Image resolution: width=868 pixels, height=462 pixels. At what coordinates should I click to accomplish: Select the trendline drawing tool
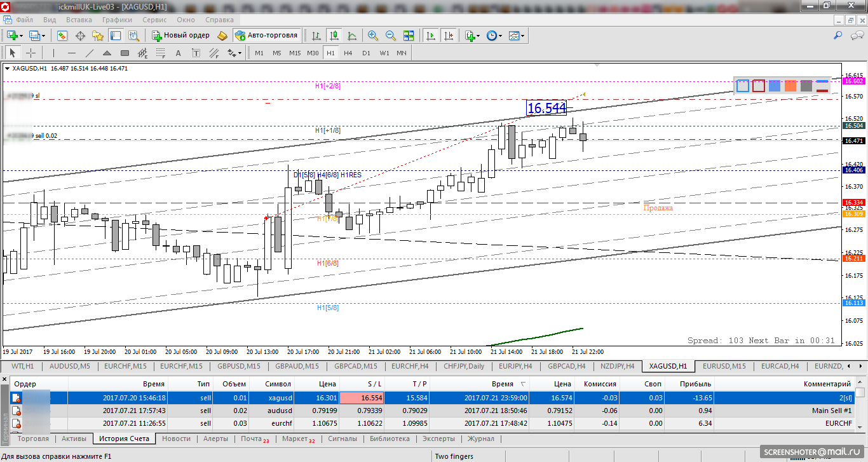(x=90, y=53)
